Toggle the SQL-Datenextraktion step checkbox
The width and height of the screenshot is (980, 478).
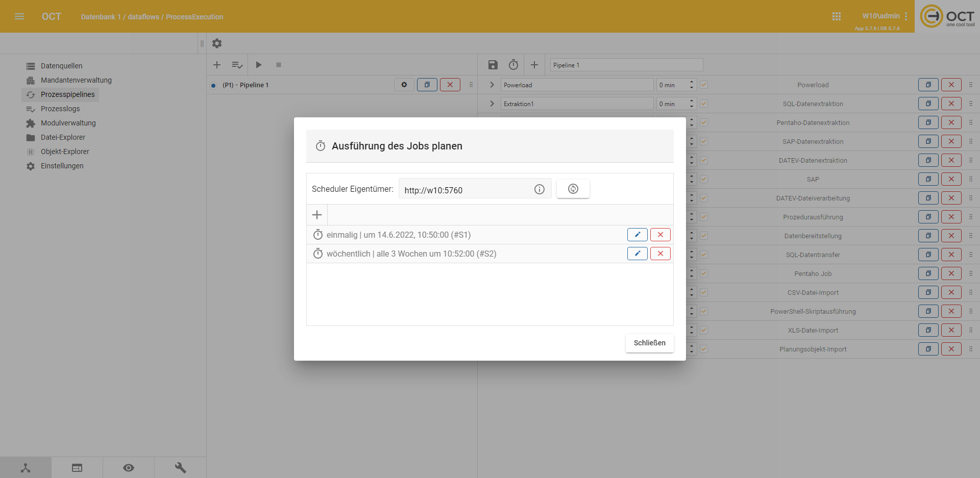pos(704,104)
